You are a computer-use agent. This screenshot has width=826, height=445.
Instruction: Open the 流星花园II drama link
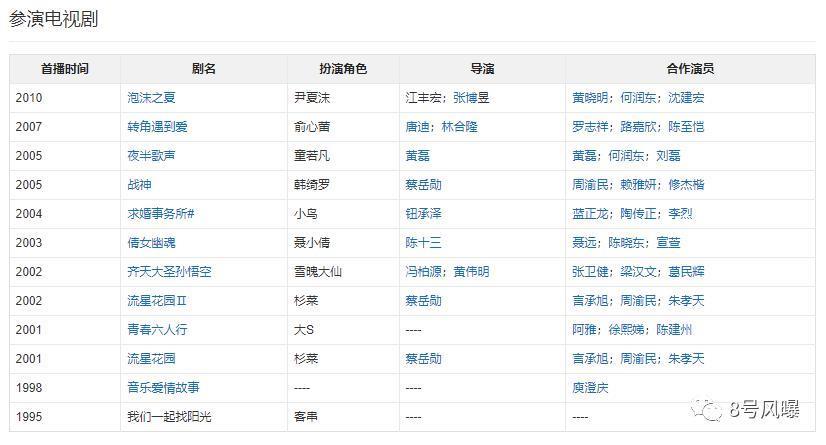coord(157,300)
